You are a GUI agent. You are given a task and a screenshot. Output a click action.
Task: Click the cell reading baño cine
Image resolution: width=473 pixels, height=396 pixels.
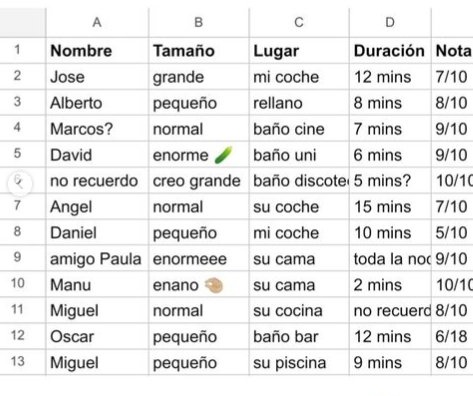tap(299, 129)
